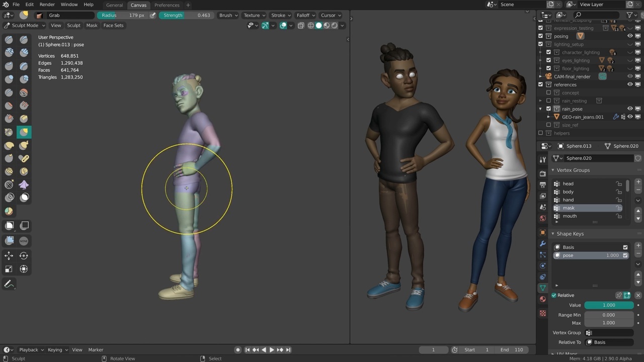Select the Move transform tool
644x362 pixels.
tap(9, 255)
